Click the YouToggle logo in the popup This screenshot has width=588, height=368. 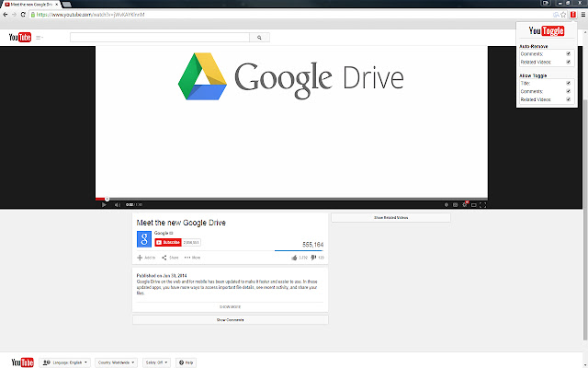point(547,30)
